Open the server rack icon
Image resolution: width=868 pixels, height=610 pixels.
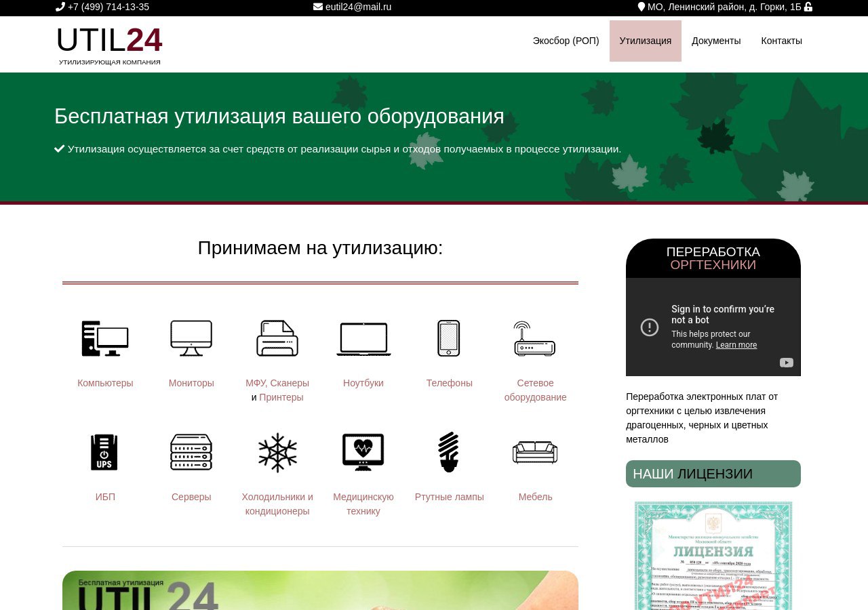coord(191,452)
